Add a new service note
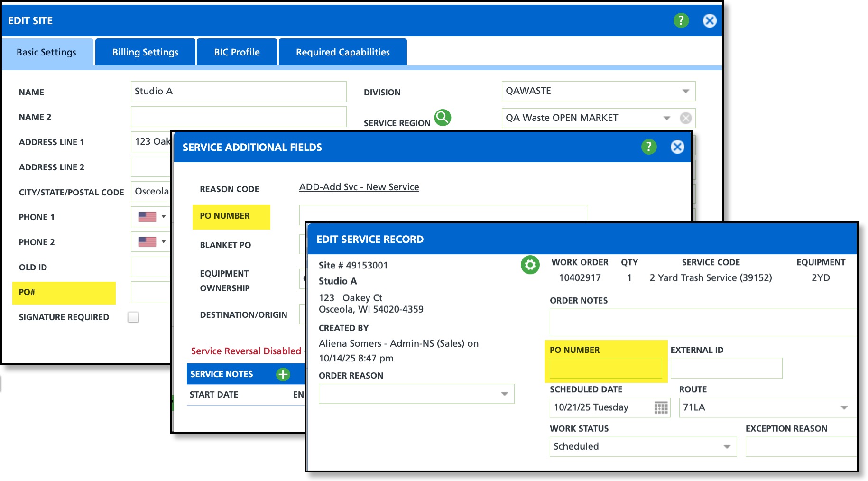 (x=283, y=374)
